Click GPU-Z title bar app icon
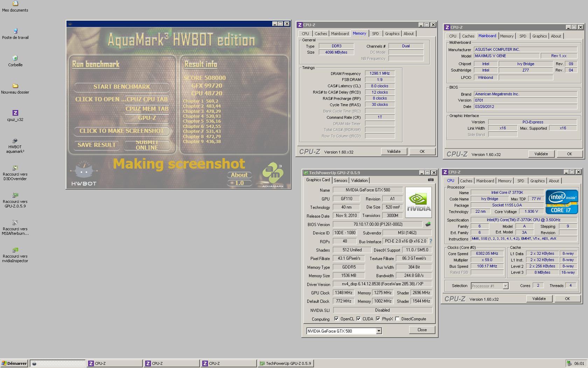This screenshot has height=368, width=588. click(x=306, y=173)
